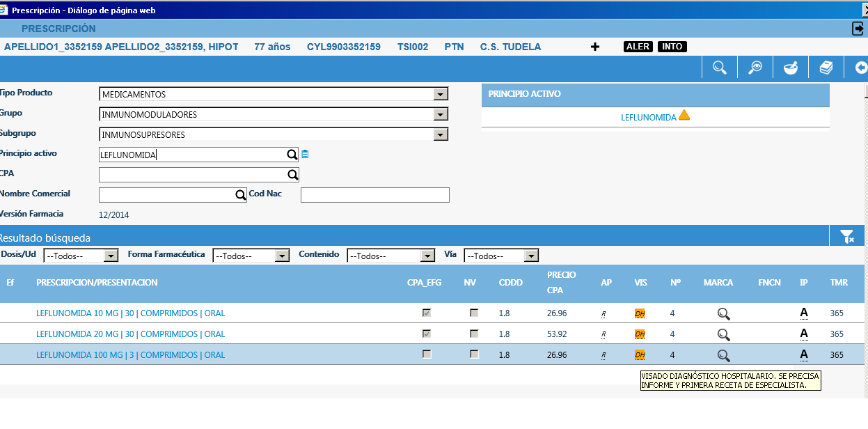Click the magnifier-with-eye icon in the toolbar
Screen dimensions: 868x429
(755, 68)
